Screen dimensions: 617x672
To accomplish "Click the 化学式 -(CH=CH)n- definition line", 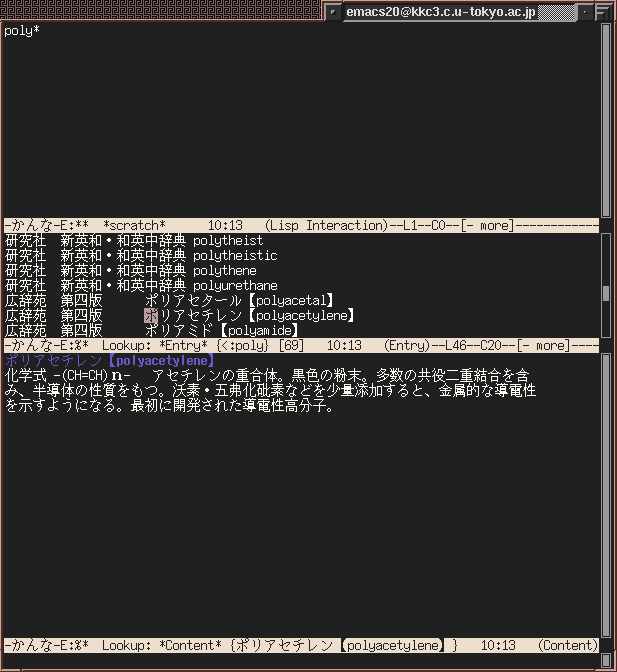I will 267,375.
